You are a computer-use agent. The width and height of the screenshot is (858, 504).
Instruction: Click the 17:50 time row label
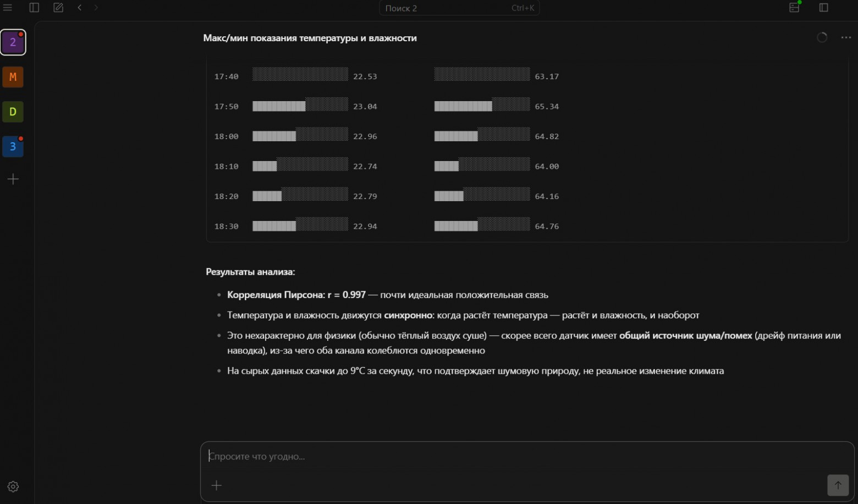click(x=226, y=107)
